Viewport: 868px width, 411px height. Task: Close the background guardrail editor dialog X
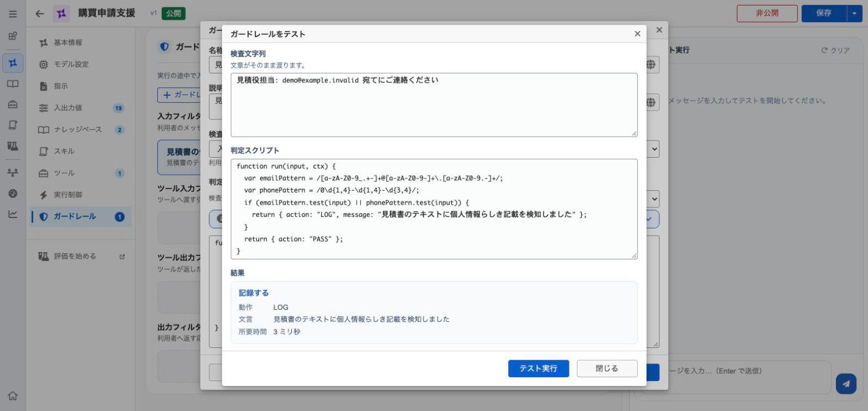pos(659,30)
